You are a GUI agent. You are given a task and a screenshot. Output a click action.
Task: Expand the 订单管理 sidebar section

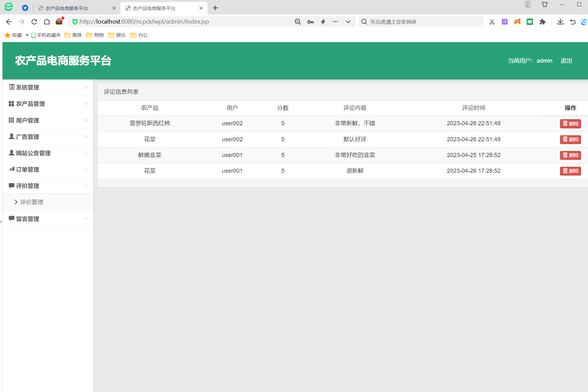point(48,170)
